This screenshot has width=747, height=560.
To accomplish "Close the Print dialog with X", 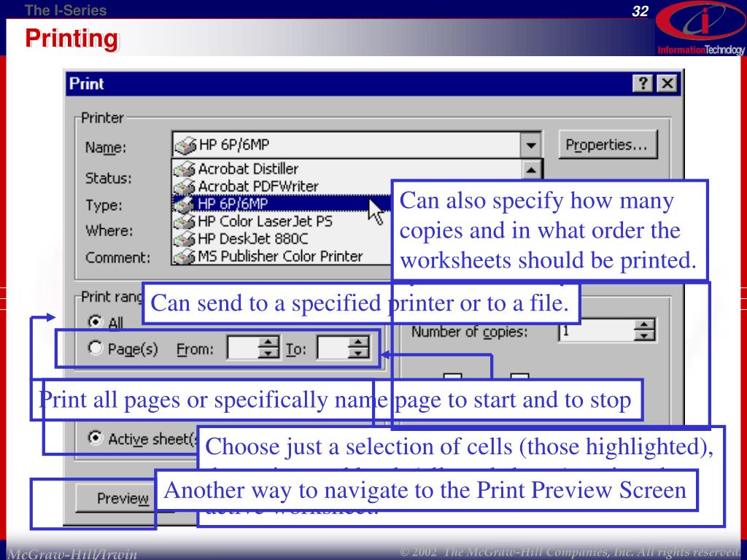I will [667, 84].
